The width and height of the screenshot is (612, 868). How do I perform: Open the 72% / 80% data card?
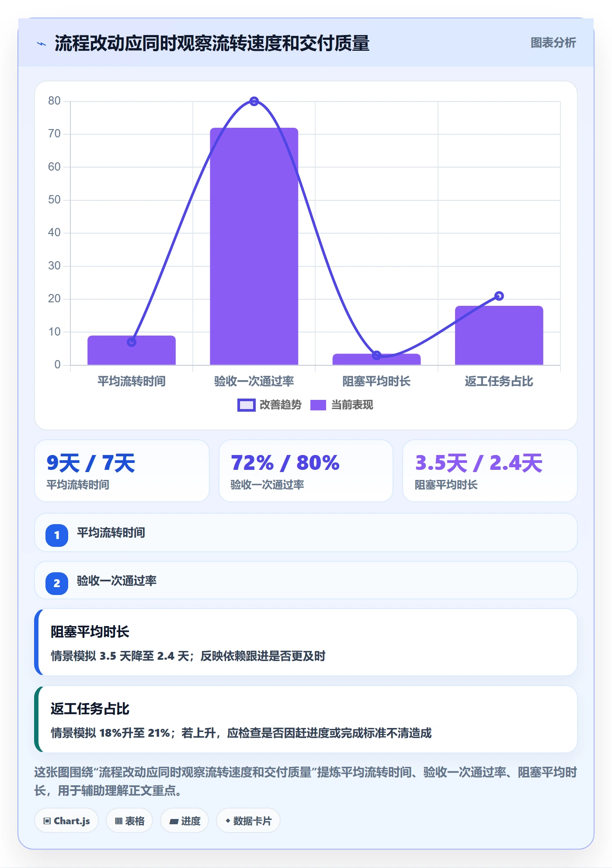point(306,471)
